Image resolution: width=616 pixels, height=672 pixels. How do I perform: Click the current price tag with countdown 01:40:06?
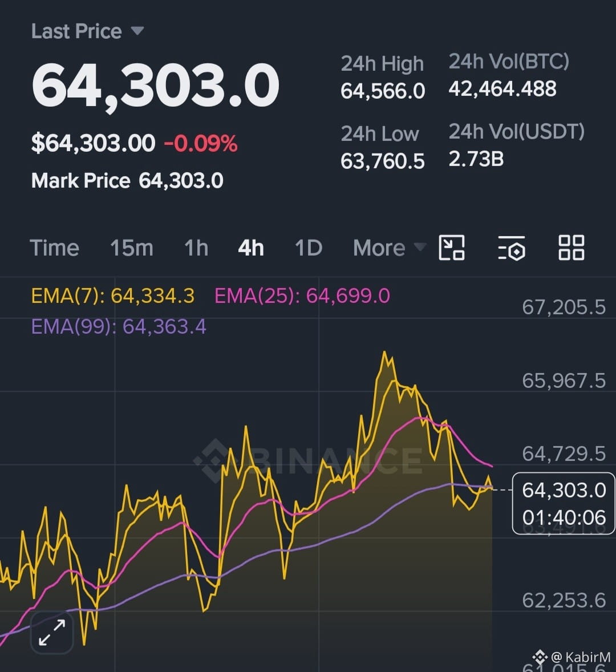pos(564,504)
